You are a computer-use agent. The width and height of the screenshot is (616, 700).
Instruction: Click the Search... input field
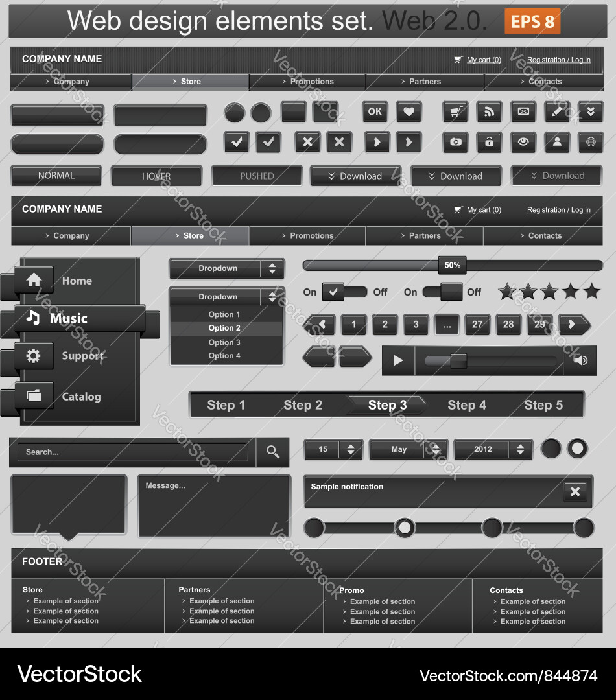(132, 452)
